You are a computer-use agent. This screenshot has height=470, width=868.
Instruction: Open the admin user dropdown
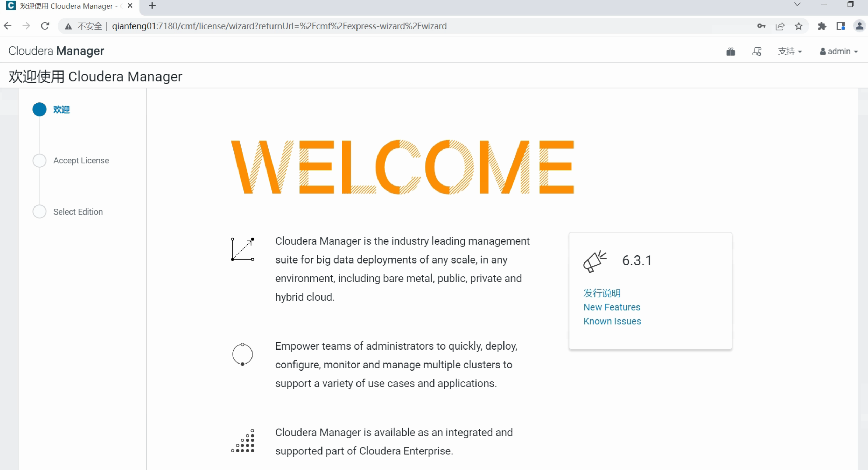pos(838,52)
